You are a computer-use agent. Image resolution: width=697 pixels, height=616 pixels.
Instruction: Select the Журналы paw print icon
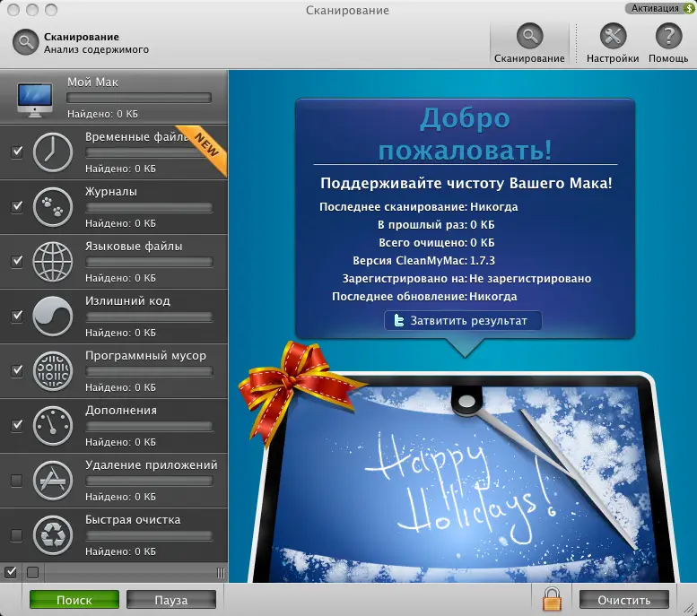(52, 206)
